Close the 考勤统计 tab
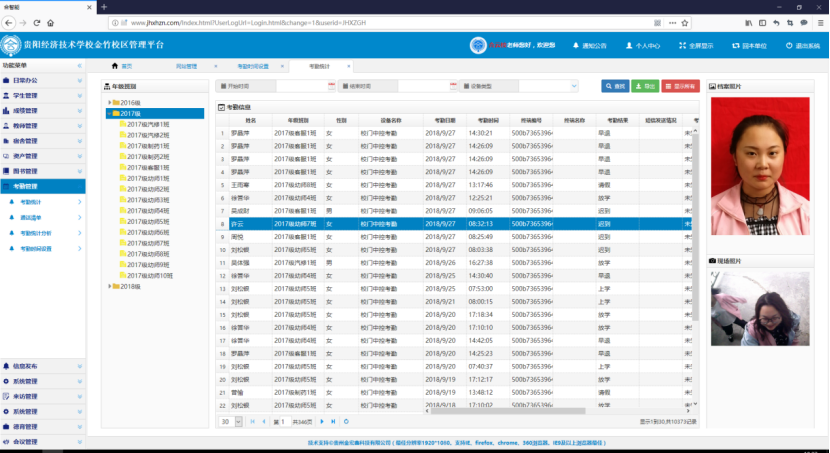The width and height of the screenshot is (830, 453). tap(349, 66)
